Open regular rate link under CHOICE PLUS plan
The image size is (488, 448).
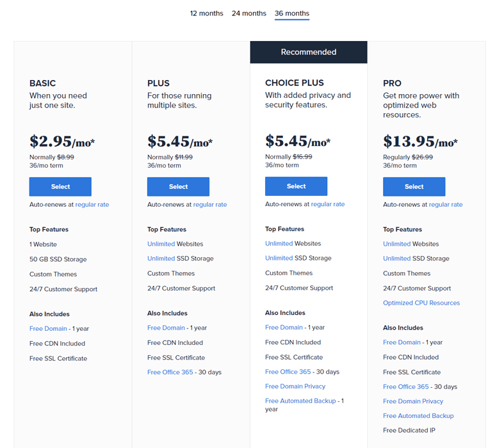[328, 204]
